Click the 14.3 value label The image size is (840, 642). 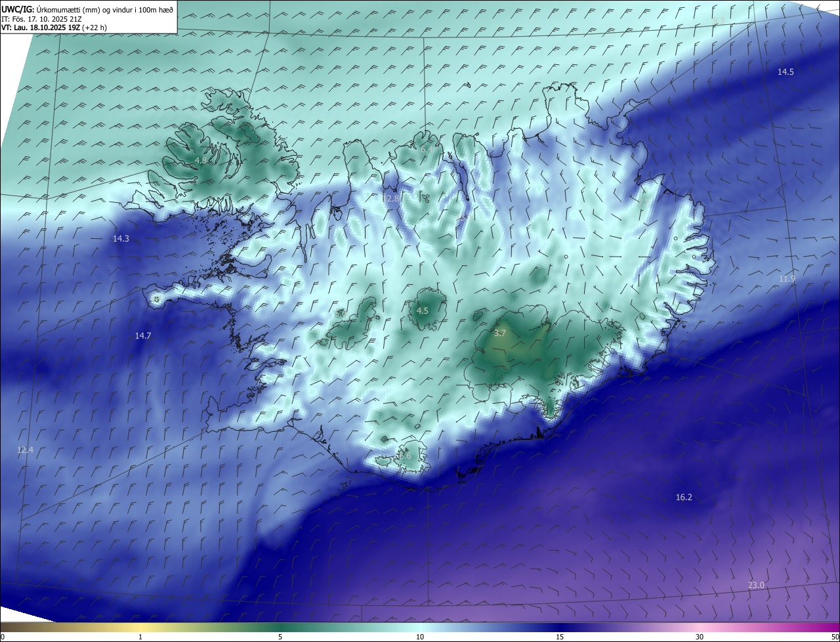click(121, 239)
